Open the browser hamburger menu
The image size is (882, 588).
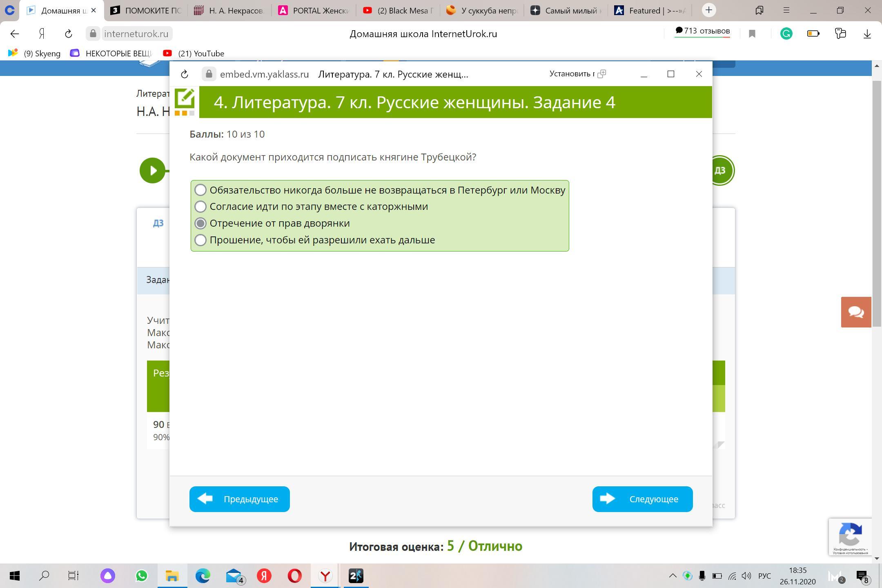(786, 10)
